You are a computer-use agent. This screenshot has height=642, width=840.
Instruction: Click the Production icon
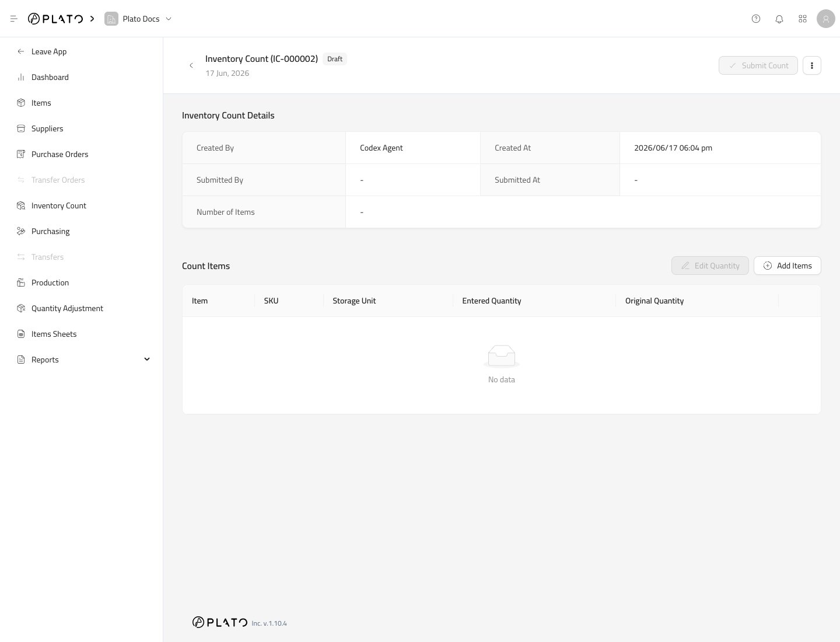(21, 282)
